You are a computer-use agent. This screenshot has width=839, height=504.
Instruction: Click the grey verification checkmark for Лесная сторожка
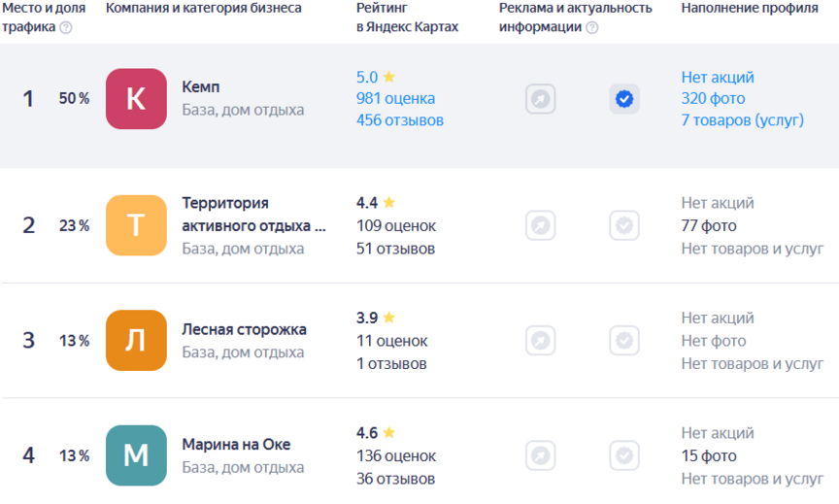(x=624, y=341)
